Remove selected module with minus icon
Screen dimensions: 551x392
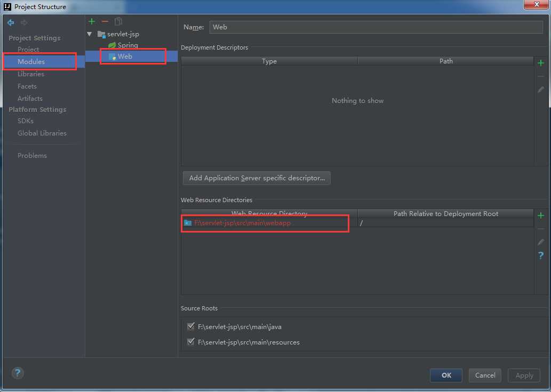(105, 21)
